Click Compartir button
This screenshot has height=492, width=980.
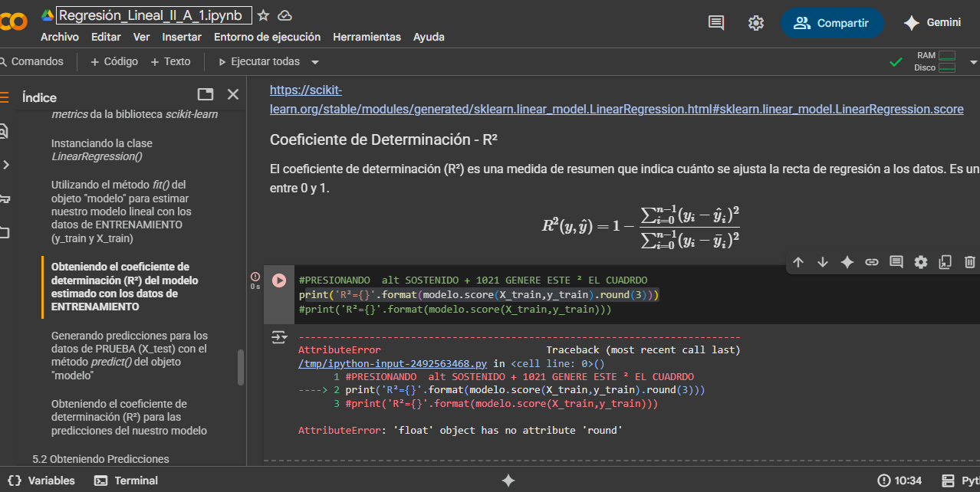[x=832, y=23]
